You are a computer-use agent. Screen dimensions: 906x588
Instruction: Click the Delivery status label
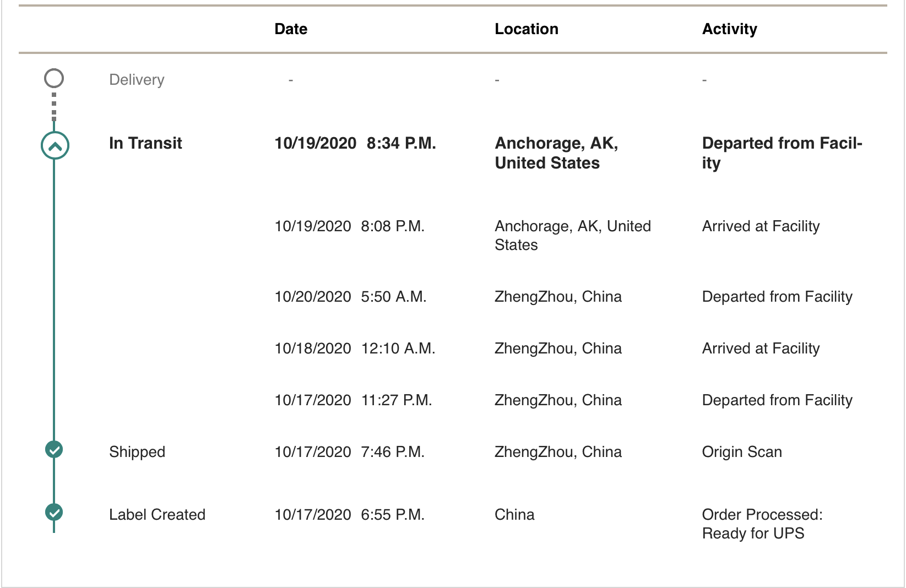click(x=137, y=80)
